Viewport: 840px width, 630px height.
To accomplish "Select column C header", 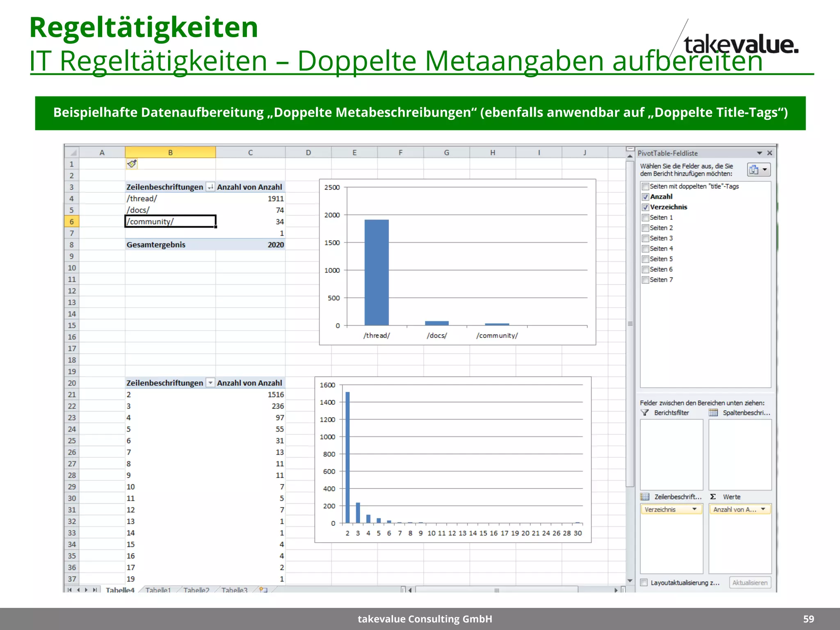I will [x=250, y=153].
